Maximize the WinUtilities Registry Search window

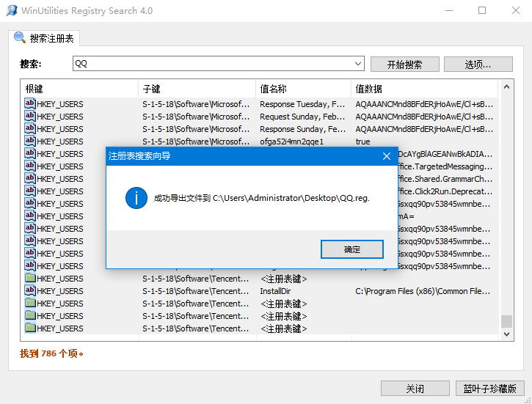pyautogui.click(x=482, y=10)
